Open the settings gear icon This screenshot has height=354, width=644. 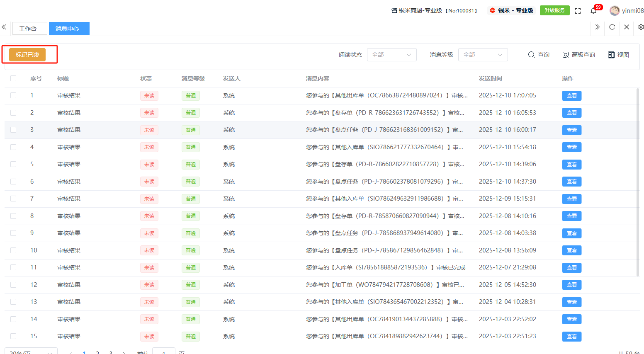click(x=641, y=27)
